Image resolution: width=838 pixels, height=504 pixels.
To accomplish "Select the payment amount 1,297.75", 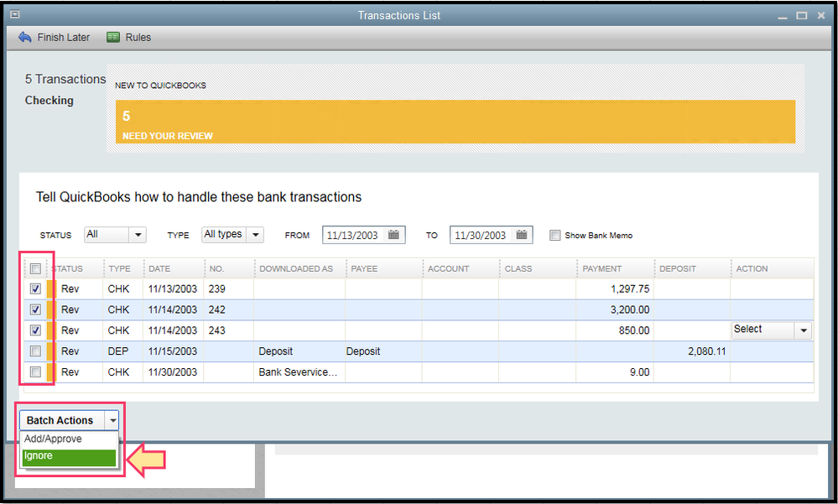I will pyautogui.click(x=630, y=288).
